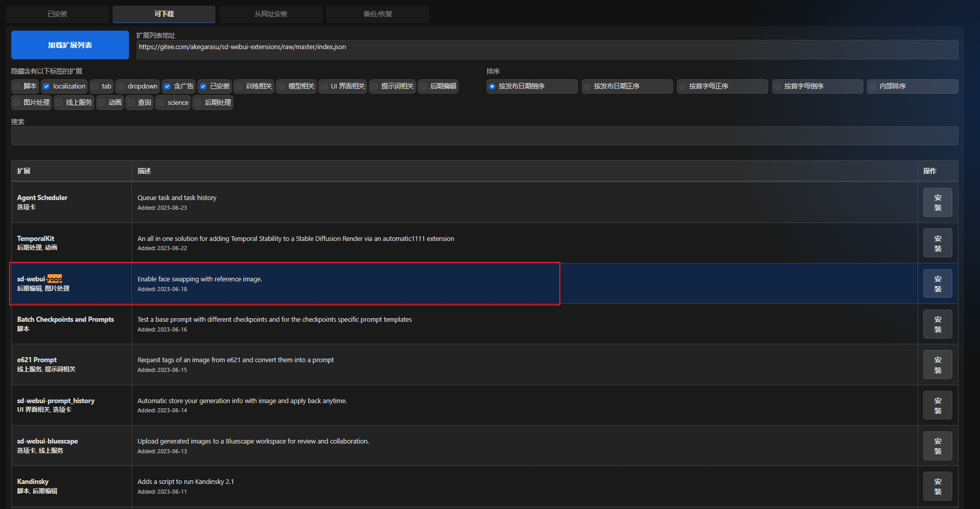
Task: Open the 备份/恢复 tab
Action: pos(378,14)
